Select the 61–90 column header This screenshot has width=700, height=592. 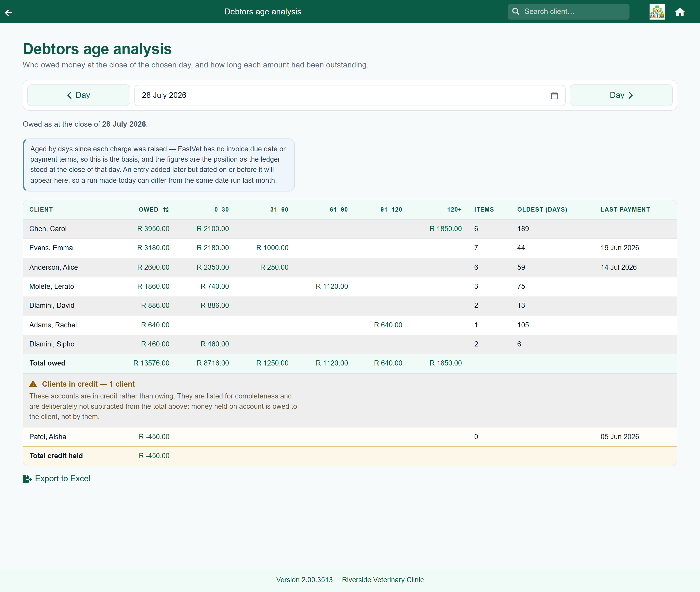pyautogui.click(x=339, y=210)
